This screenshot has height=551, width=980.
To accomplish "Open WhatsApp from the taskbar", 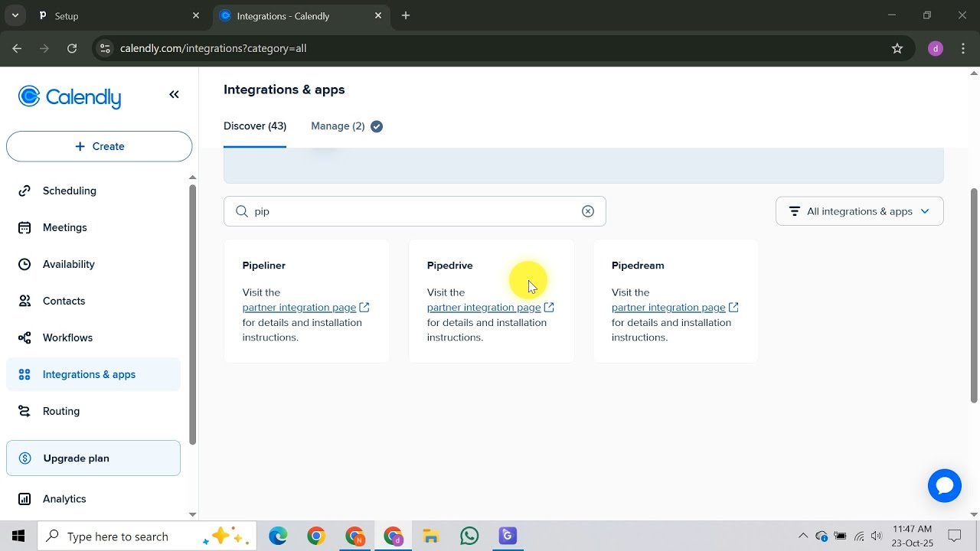I will 469,536.
